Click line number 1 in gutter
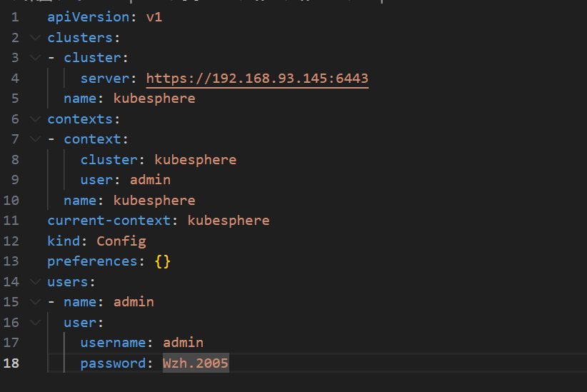Screen dimensions: 587x392 pos(15,17)
